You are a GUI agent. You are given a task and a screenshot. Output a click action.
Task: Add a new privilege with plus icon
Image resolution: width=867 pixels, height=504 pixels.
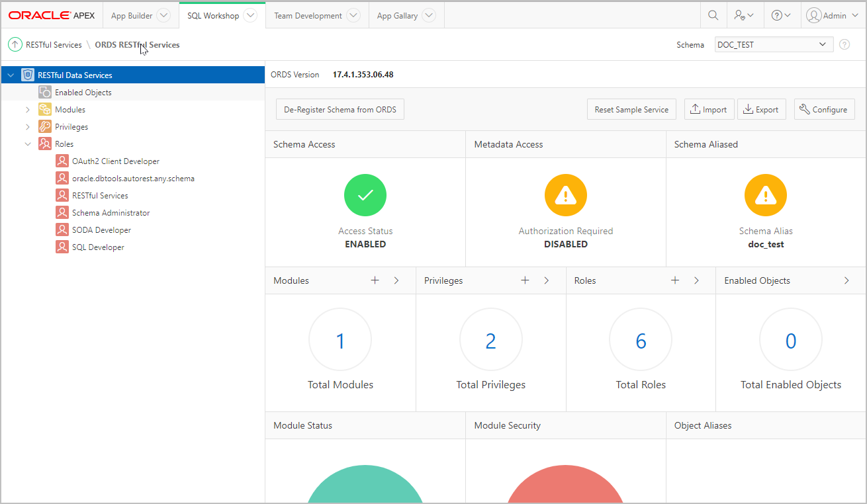tap(525, 280)
